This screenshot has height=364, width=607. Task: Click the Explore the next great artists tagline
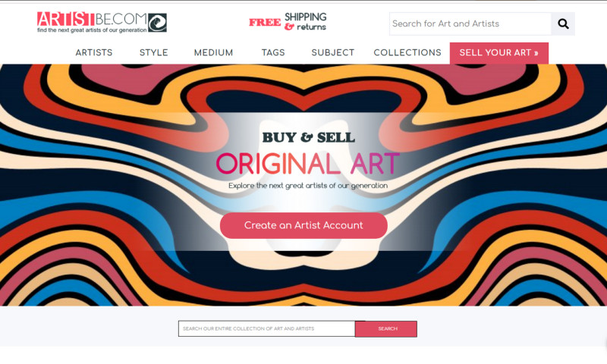click(308, 186)
